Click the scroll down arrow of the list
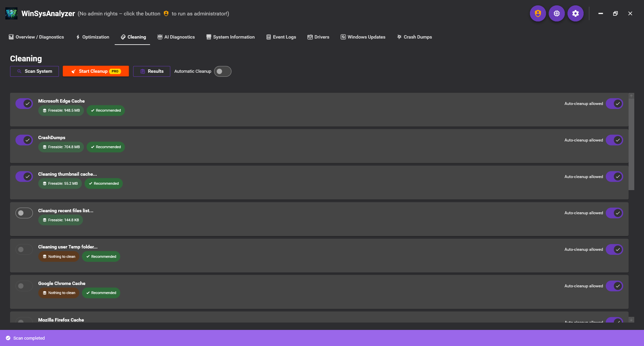This screenshot has width=644, height=346. click(631, 320)
